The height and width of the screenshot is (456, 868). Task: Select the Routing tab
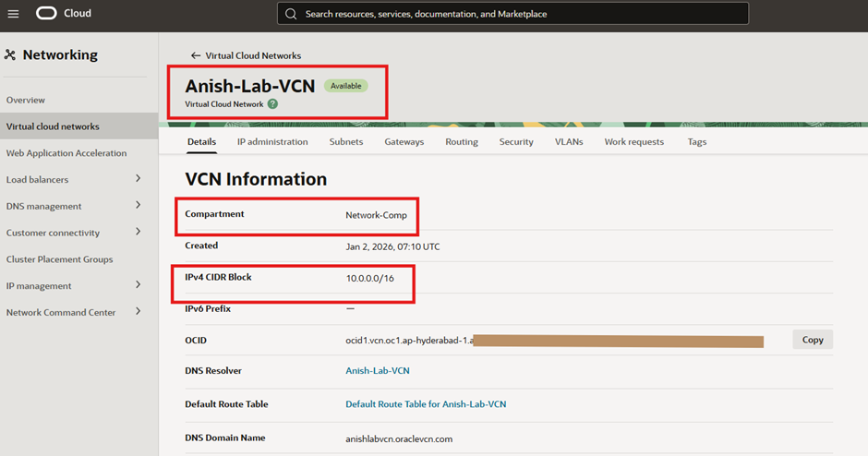461,142
